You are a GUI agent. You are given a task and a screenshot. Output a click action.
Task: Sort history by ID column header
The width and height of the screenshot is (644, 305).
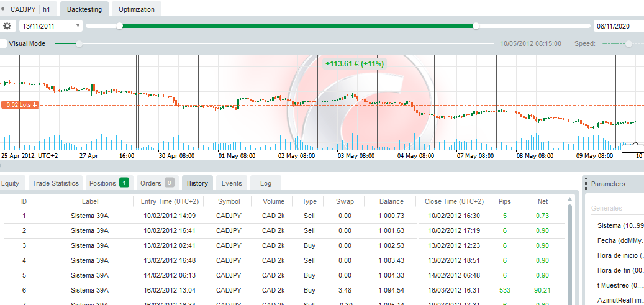pos(24,201)
